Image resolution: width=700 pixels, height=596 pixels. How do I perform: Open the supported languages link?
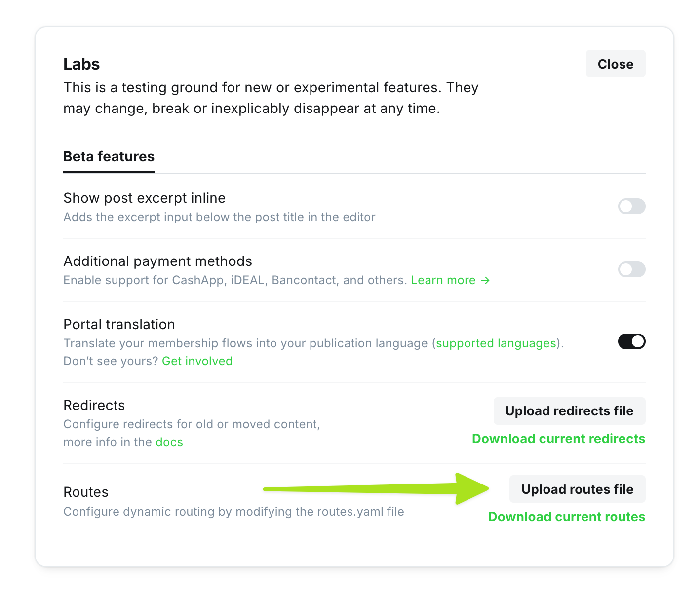[x=496, y=343]
